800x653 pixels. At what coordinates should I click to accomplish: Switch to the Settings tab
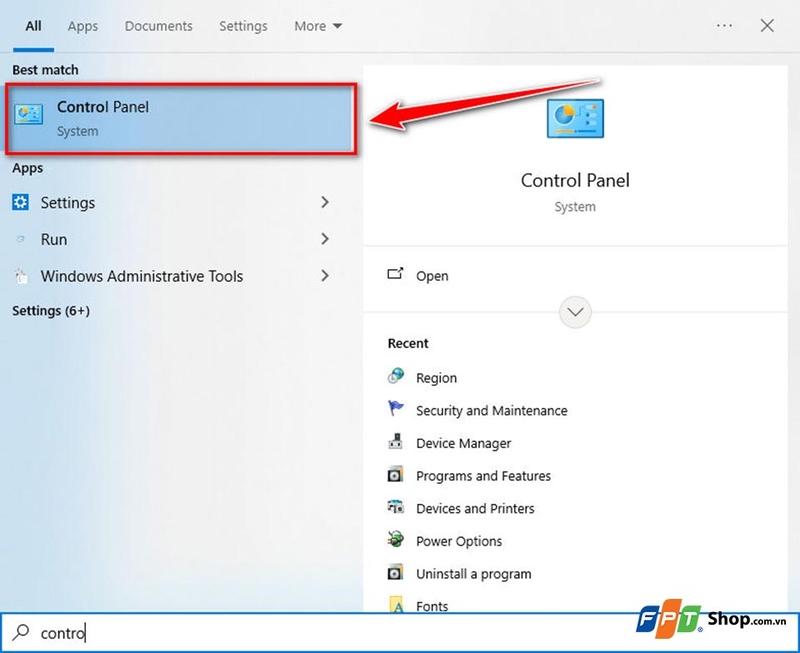tap(243, 26)
